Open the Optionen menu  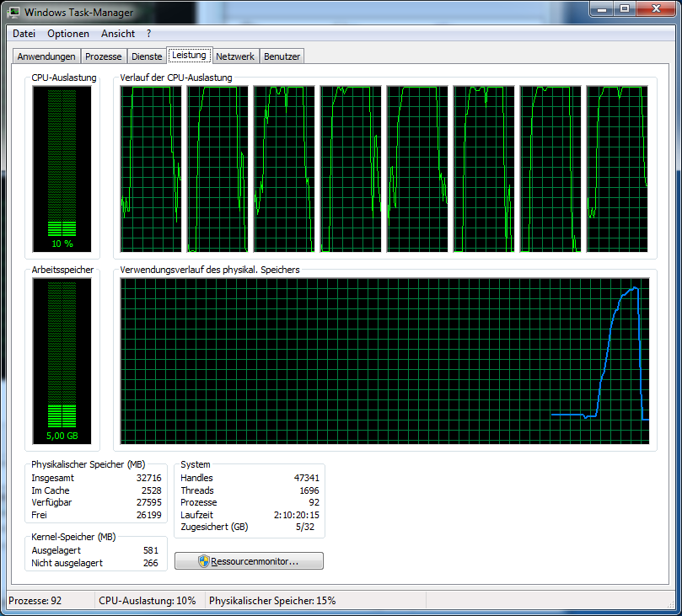[68, 34]
